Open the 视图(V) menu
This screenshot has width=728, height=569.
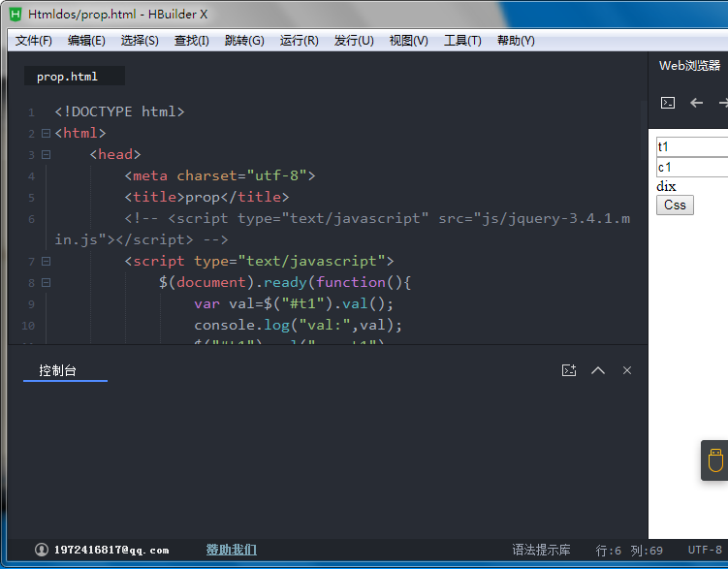tap(409, 41)
